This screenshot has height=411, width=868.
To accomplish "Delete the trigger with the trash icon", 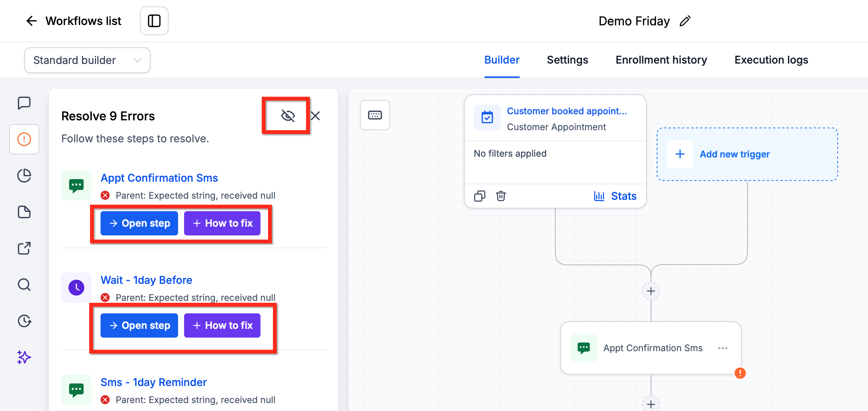I will 501,196.
